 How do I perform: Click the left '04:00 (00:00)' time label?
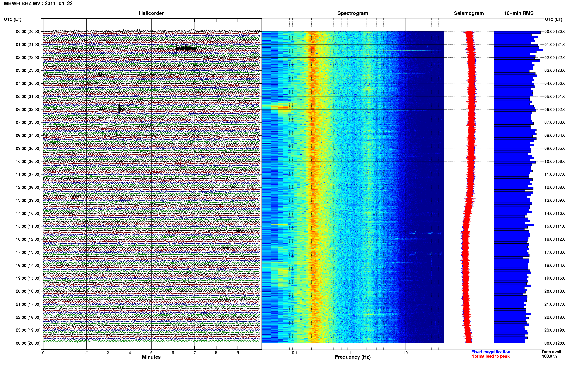point(28,83)
